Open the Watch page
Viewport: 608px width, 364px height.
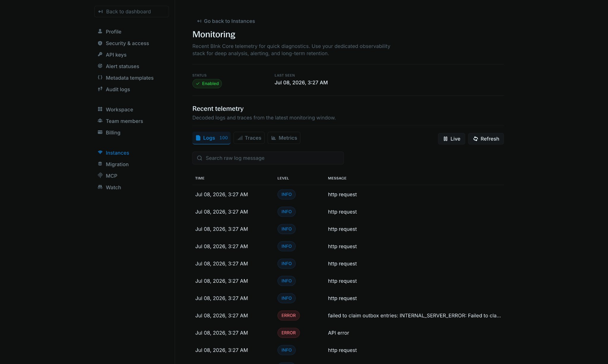point(113,187)
